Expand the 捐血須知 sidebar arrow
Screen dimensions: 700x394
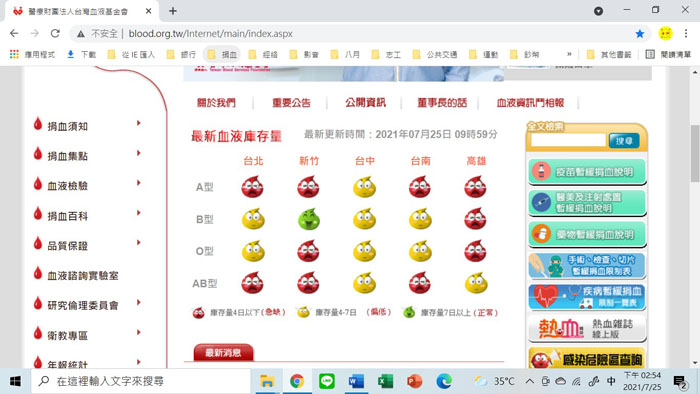click(139, 123)
